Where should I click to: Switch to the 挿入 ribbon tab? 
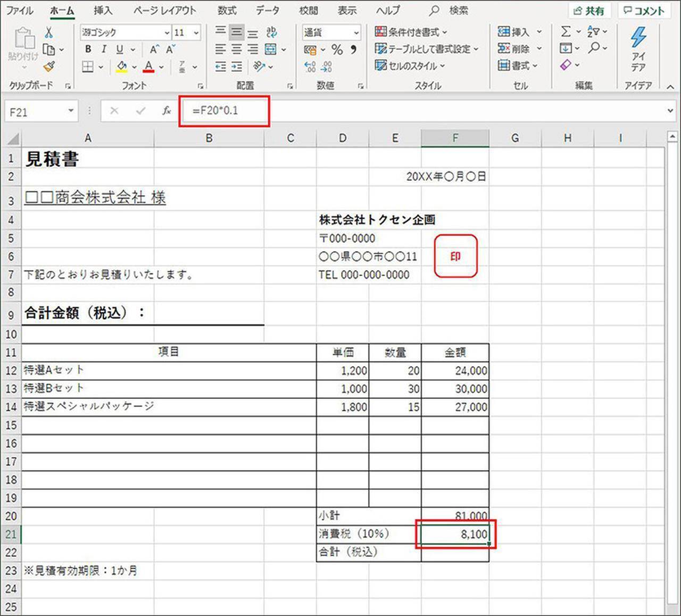point(103,11)
